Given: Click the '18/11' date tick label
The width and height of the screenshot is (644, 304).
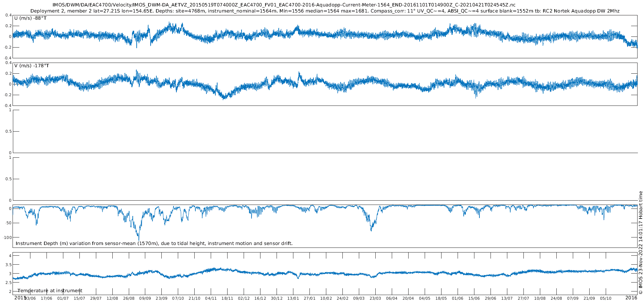Looking at the screenshot, I should coord(228,298).
